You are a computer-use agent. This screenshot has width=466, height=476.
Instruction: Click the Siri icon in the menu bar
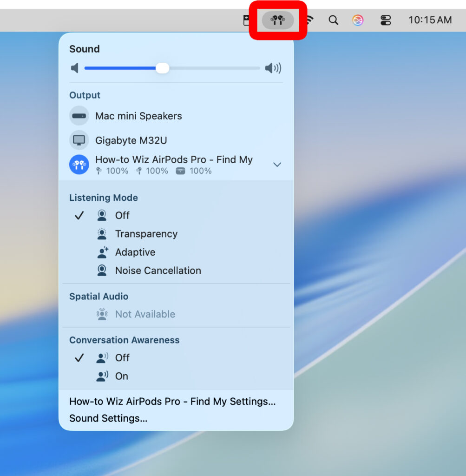click(358, 20)
